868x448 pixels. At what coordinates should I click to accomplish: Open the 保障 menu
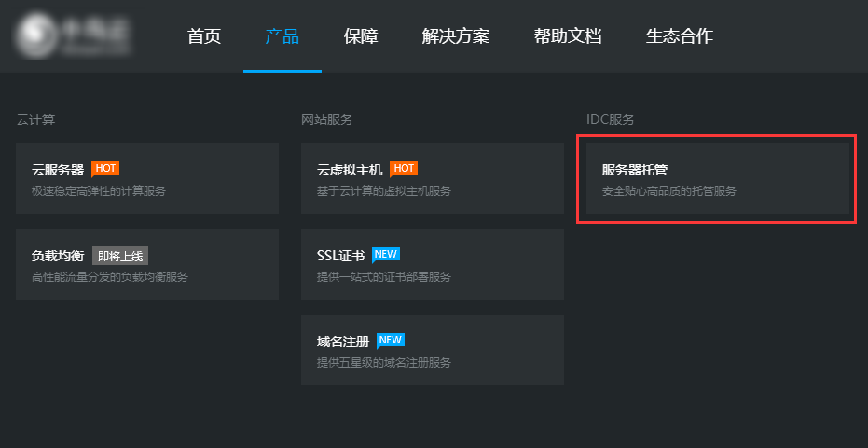coord(360,36)
